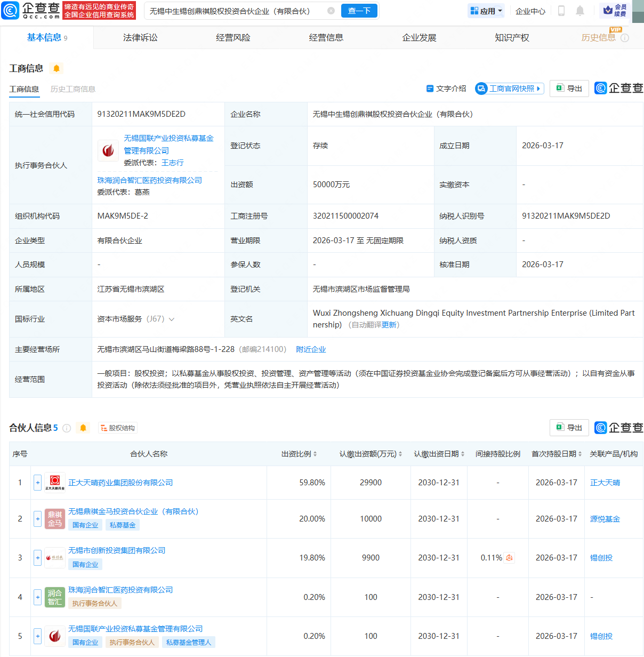The image size is (644, 657).
Task: Open the 历史工商信息 tab
Action: pos(73,89)
